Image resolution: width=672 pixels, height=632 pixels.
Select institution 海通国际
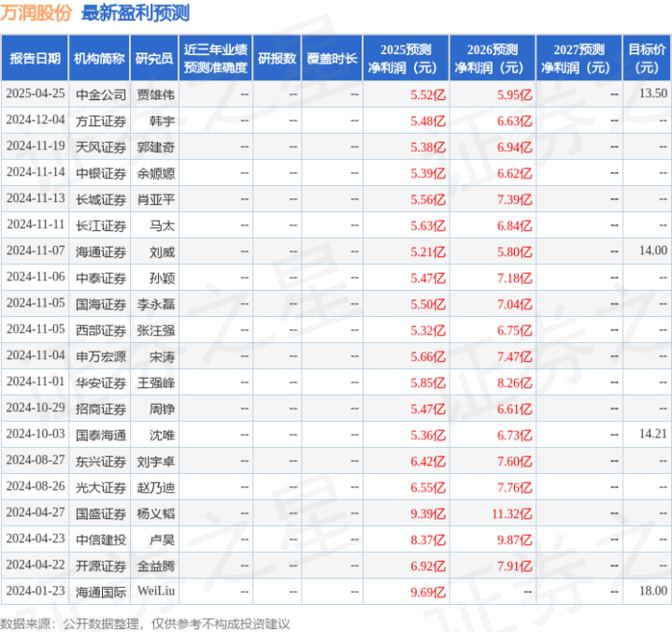[101, 593]
